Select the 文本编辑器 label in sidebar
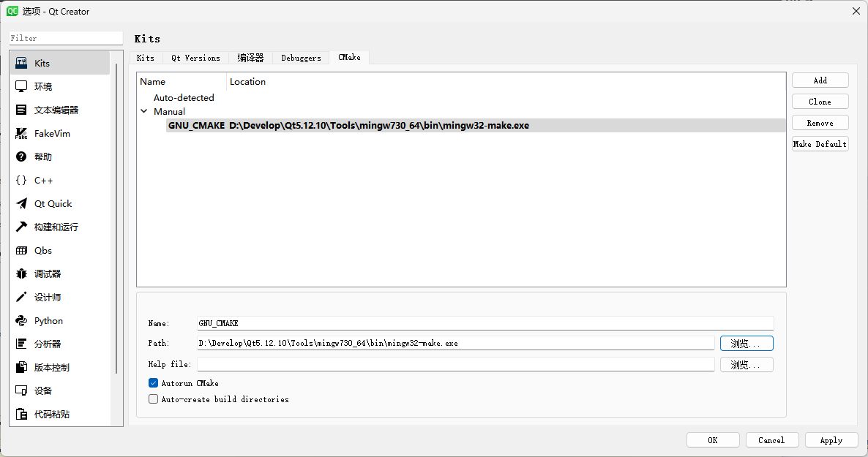 point(56,110)
